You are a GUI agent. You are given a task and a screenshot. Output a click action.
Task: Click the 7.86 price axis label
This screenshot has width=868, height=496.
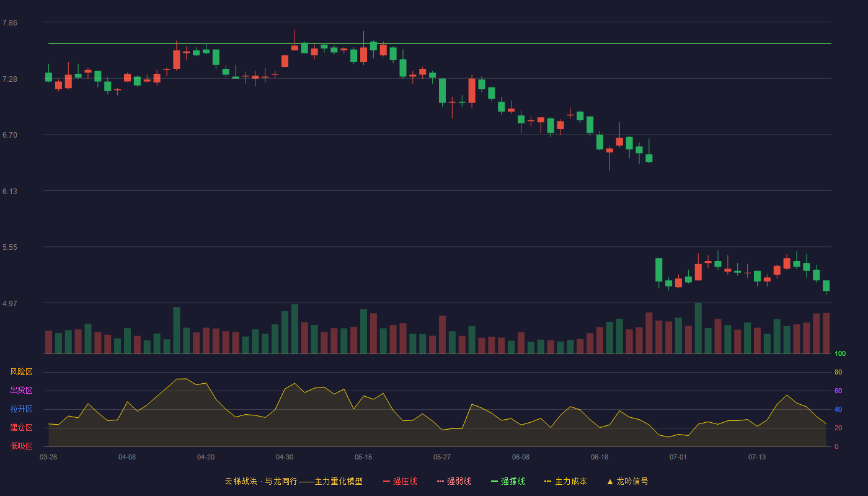10,23
